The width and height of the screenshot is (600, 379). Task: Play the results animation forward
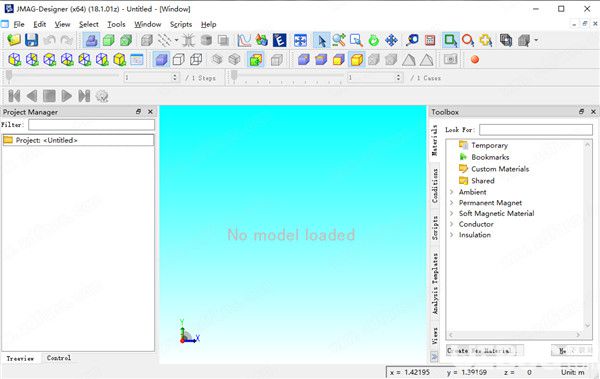67,96
